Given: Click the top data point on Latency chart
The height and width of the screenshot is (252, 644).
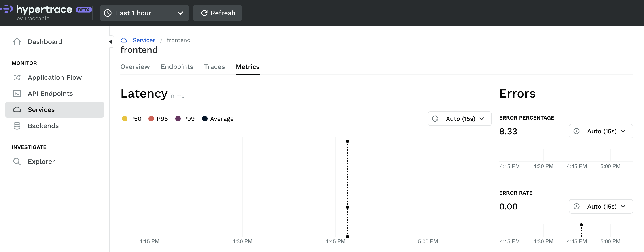Looking at the screenshot, I should click(x=347, y=141).
